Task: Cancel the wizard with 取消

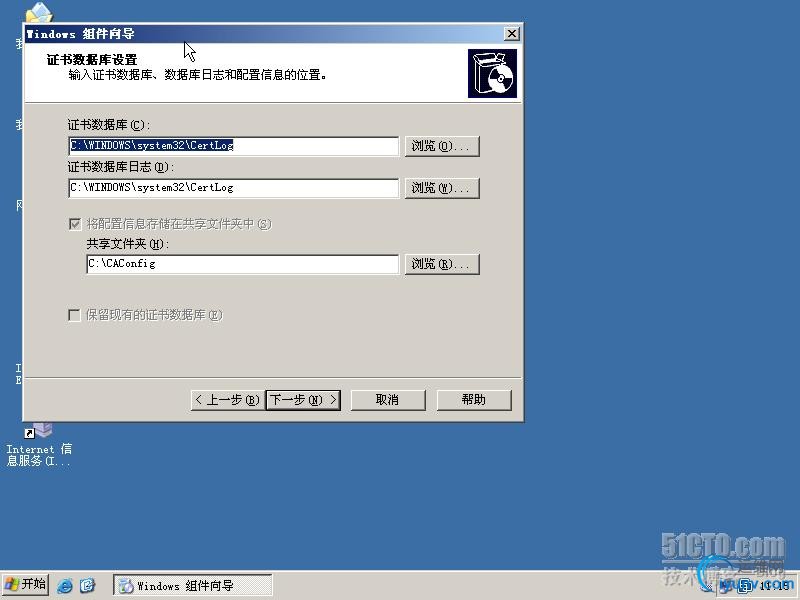Action: [x=388, y=399]
